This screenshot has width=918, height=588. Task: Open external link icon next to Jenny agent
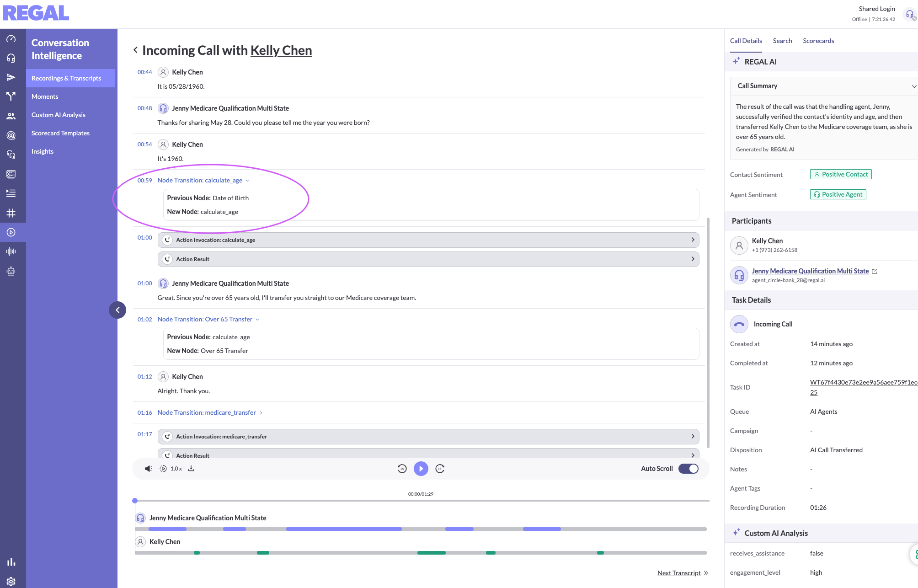point(875,272)
